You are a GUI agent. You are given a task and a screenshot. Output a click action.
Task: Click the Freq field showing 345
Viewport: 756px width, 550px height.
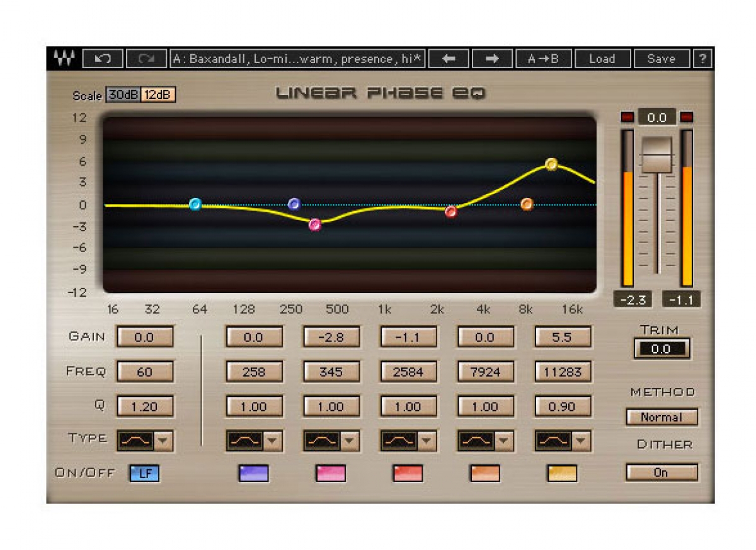tap(331, 372)
